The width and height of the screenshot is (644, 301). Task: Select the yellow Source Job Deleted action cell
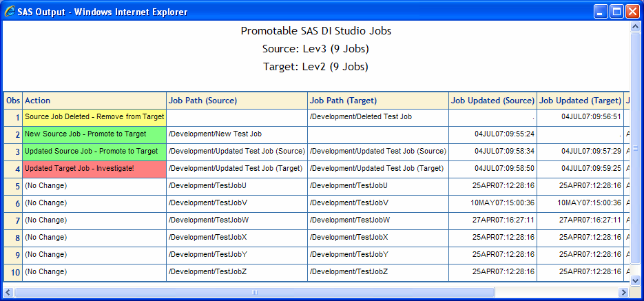pyautogui.click(x=94, y=118)
